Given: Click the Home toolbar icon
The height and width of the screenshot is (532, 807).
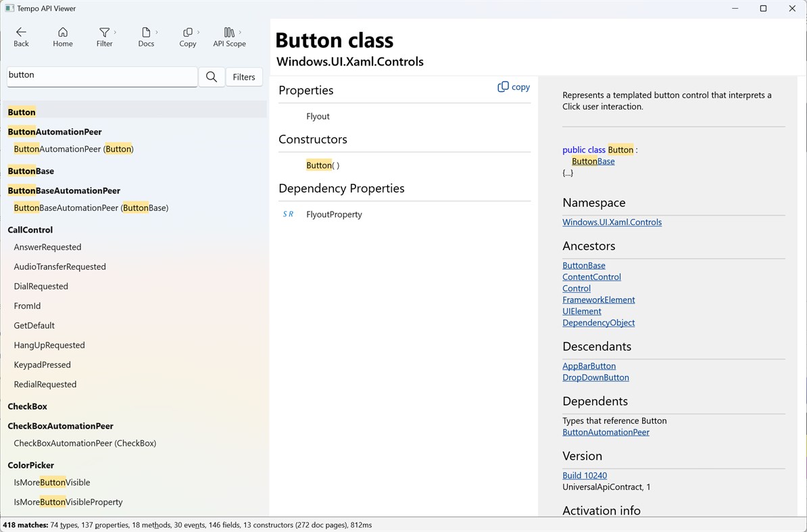Looking at the screenshot, I should tap(62, 32).
